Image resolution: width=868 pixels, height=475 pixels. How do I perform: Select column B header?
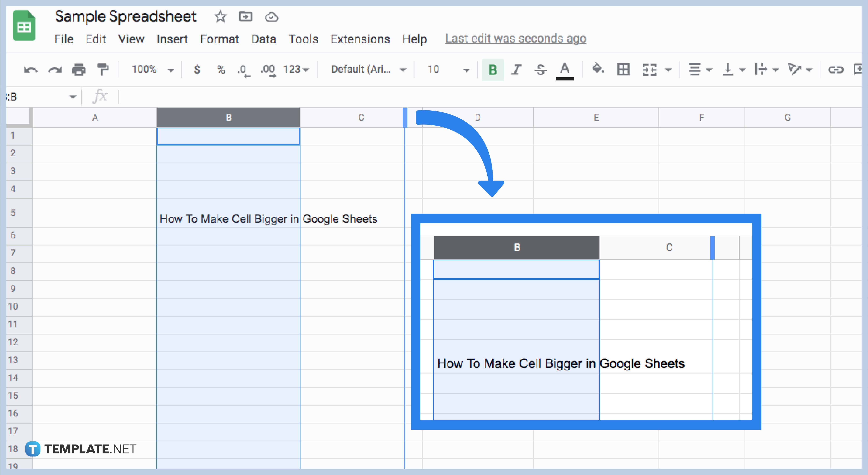coord(229,117)
